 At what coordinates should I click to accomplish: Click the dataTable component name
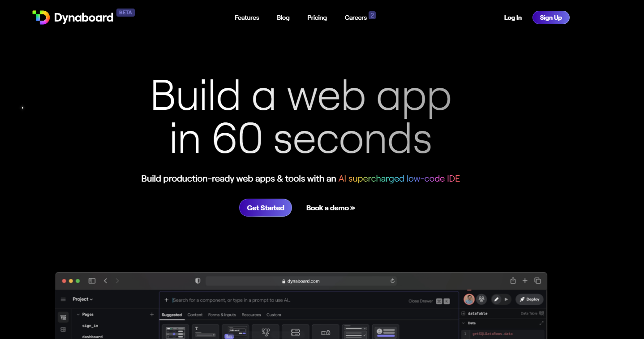tap(478, 313)
